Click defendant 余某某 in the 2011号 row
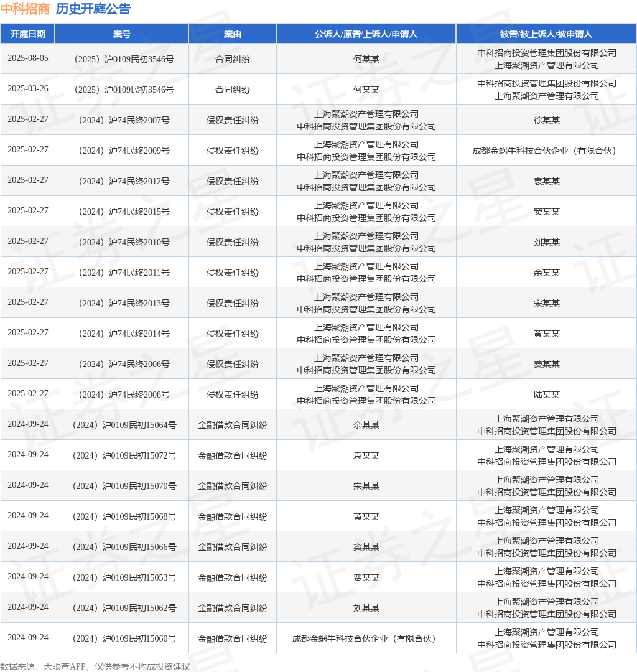 [x=546, y=273]
